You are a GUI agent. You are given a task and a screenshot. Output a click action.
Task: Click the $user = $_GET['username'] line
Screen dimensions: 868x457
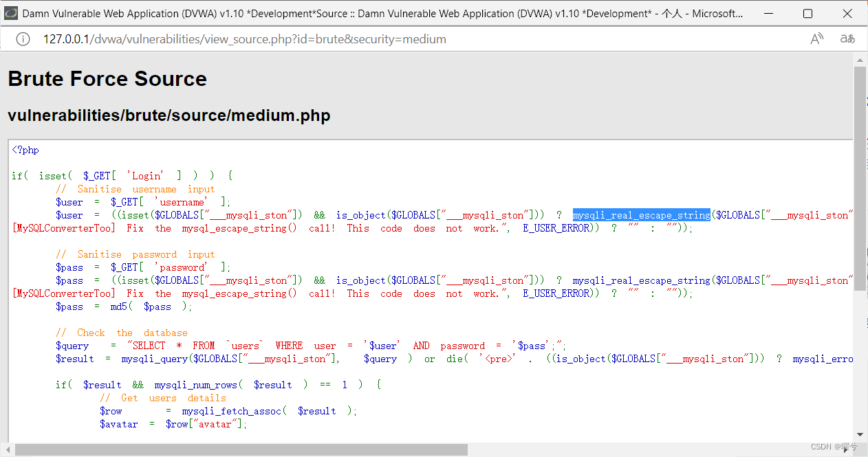pos(144,202)
